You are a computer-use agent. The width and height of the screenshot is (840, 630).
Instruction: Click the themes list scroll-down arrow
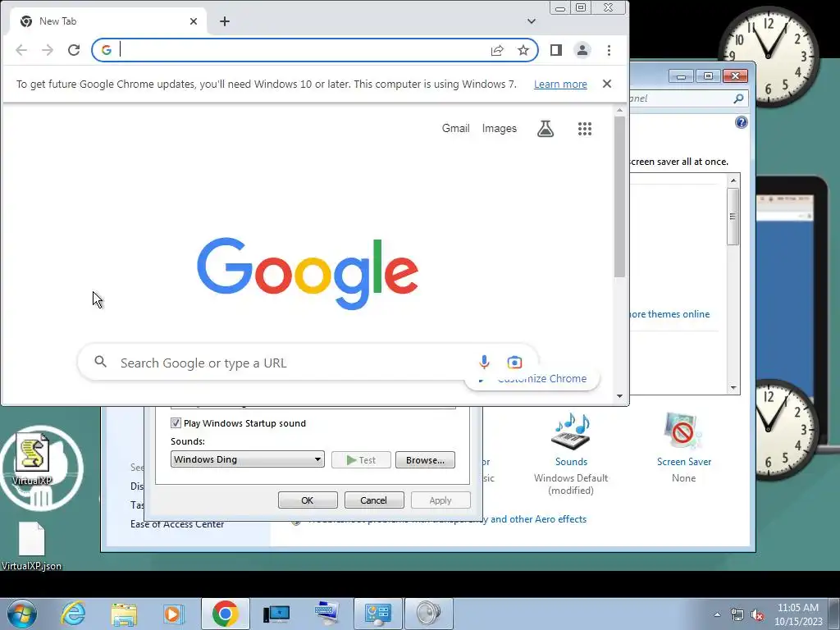pos(733,388)
